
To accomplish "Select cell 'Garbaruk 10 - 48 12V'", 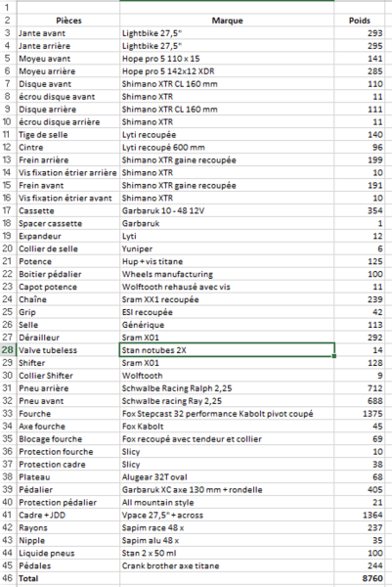I will coord(227,210).
